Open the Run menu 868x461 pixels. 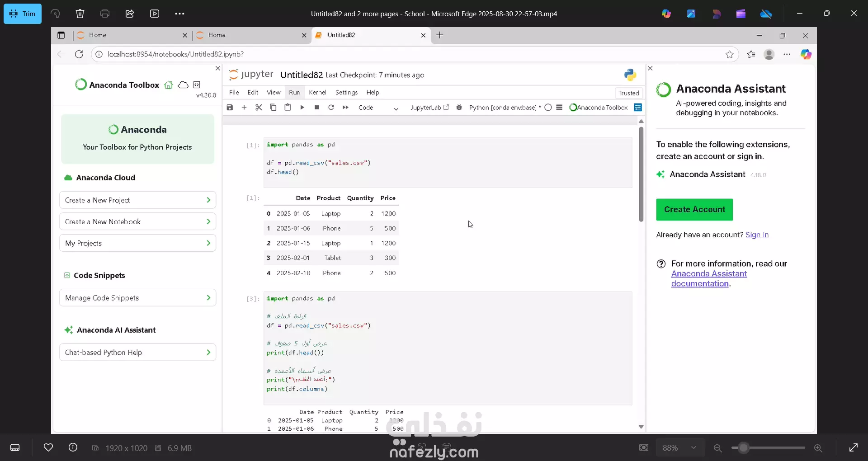click(295, 92)
